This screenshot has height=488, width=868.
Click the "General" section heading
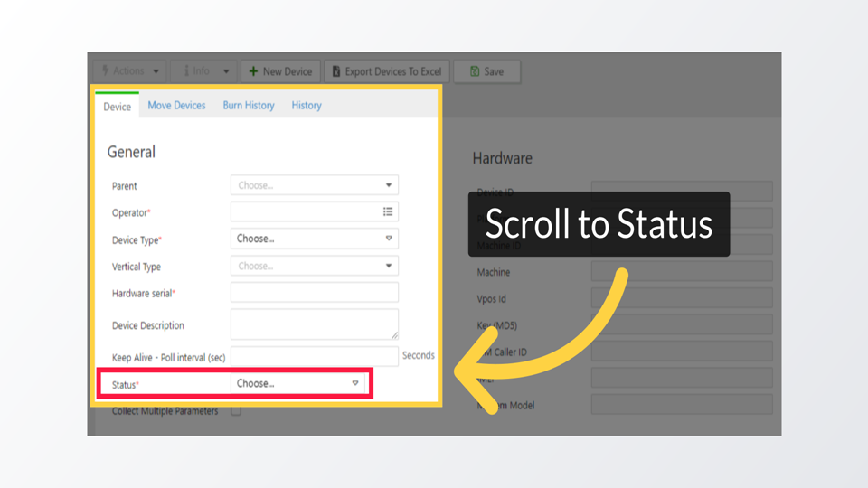(x=131, y=152)
